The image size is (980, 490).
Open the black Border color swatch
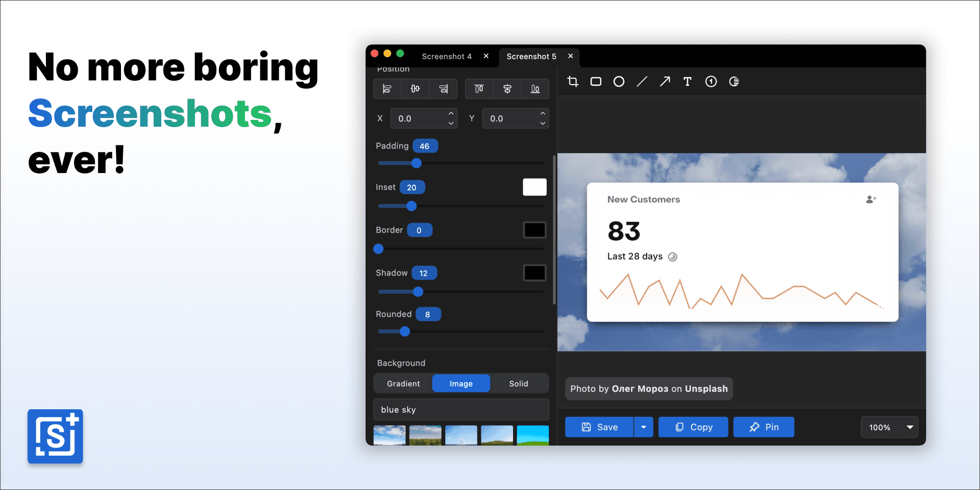(534, 230)
